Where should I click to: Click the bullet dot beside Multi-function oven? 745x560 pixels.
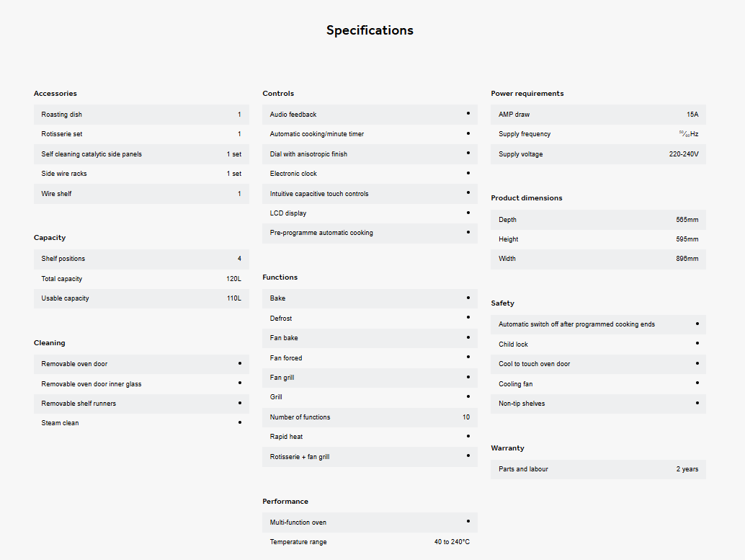click(x=468, y=521)
